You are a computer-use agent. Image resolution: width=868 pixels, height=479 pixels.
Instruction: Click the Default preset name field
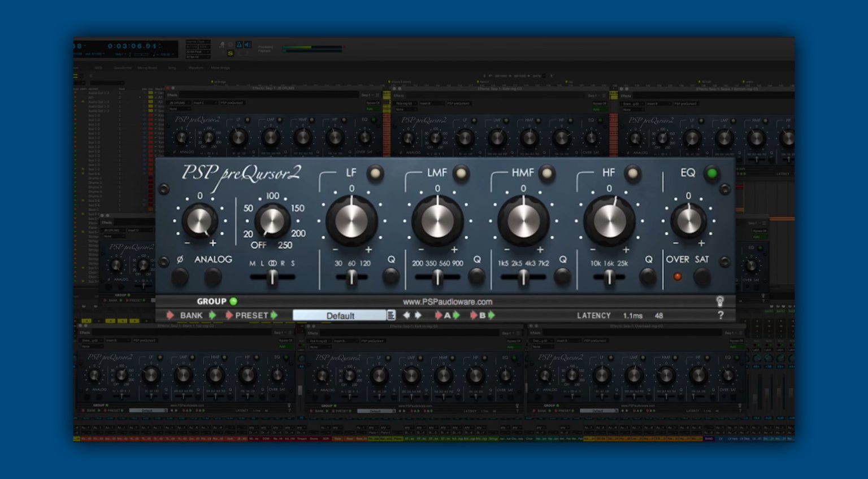coord(339,315)
